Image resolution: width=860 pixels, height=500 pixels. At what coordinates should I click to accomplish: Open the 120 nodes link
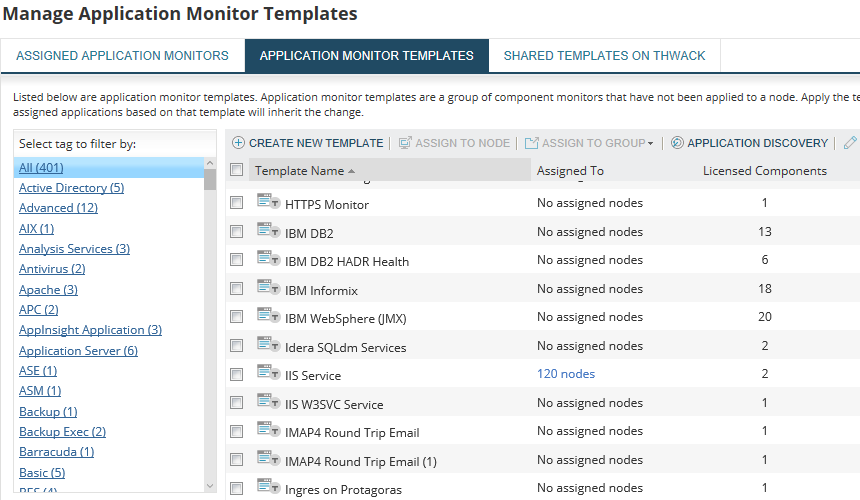click(566, 374)
